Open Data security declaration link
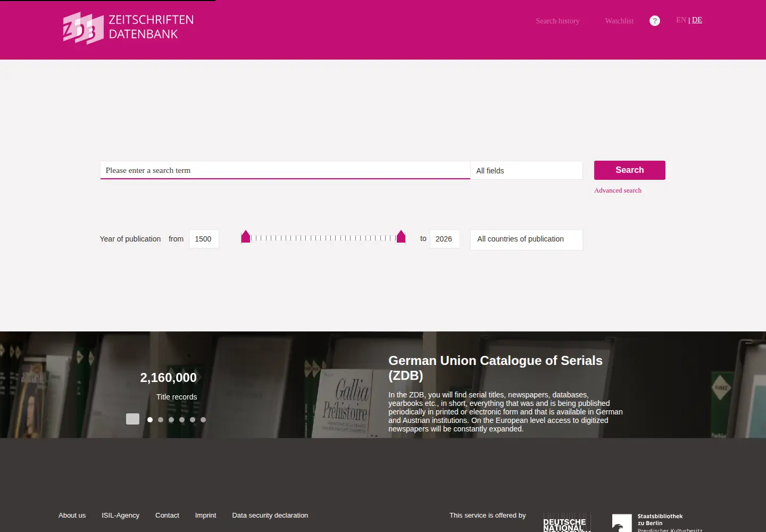The height and width of the screenshot is (532, 766). pyautogui.click(x=270, y=516)
